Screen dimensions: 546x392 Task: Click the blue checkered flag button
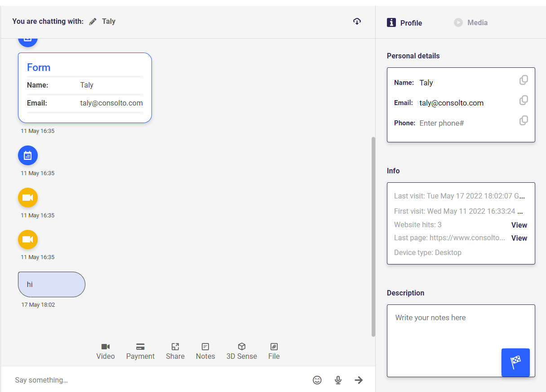pos(515,362)
